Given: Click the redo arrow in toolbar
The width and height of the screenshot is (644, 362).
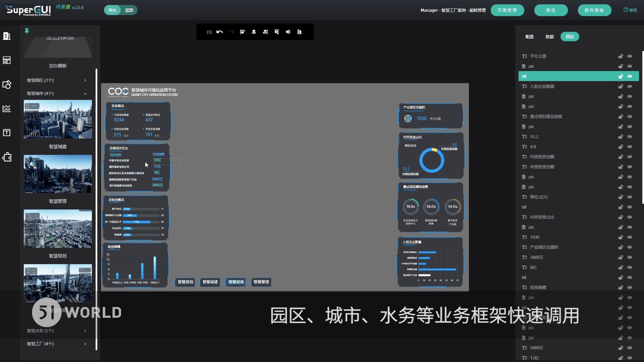Looking at the screenshot, I should [x=231, y=32].
